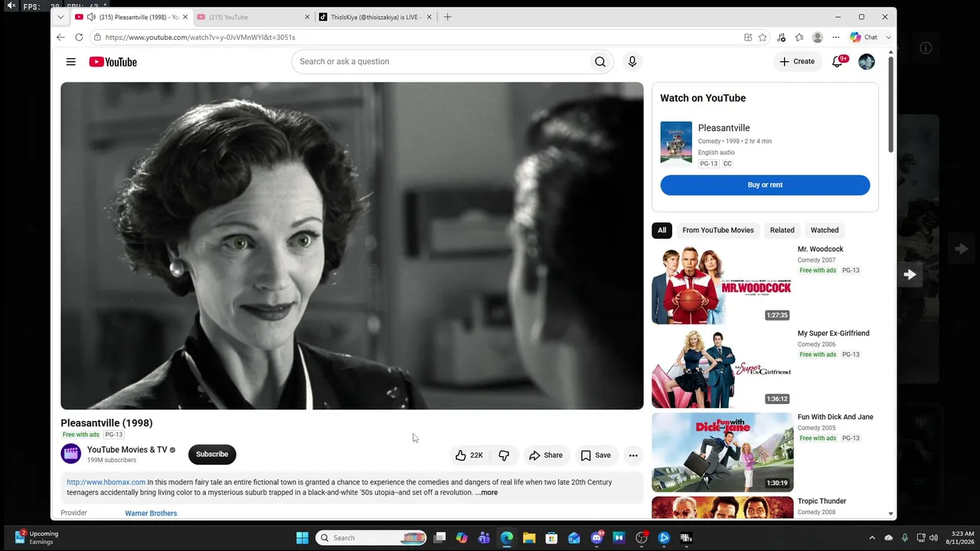Screen dimensions: 980x551
Task: Open a new browser tab
Action: point(448,17)
